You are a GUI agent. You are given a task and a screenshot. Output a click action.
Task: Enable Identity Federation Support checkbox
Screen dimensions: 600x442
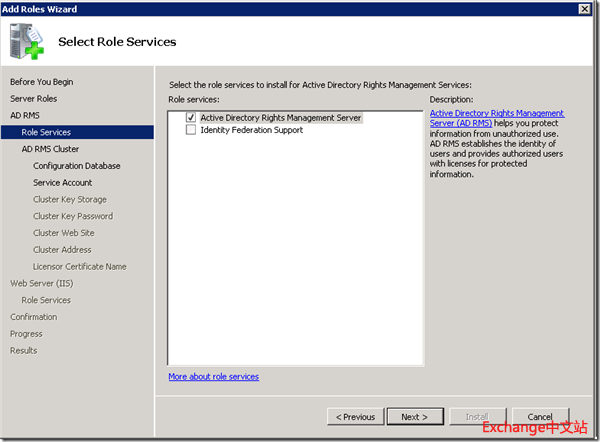click(x=190, y=130)
